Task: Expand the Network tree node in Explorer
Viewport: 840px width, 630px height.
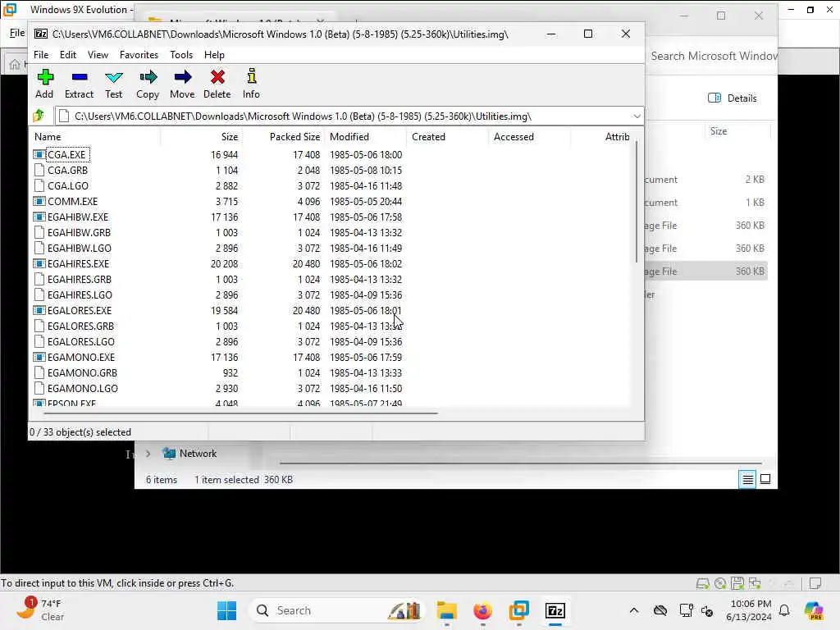Action: (x=148, y=454)
